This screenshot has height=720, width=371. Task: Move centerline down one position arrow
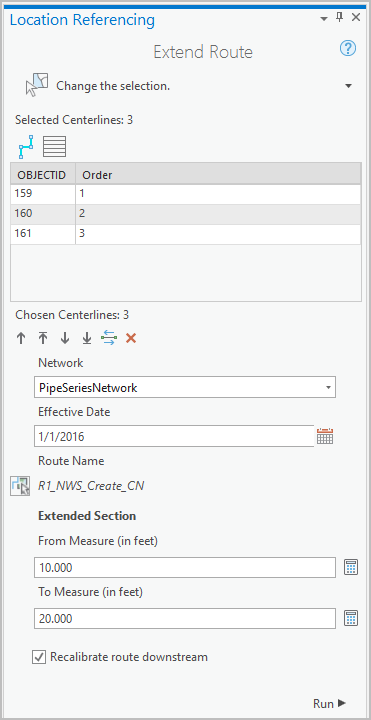(65, 339)
